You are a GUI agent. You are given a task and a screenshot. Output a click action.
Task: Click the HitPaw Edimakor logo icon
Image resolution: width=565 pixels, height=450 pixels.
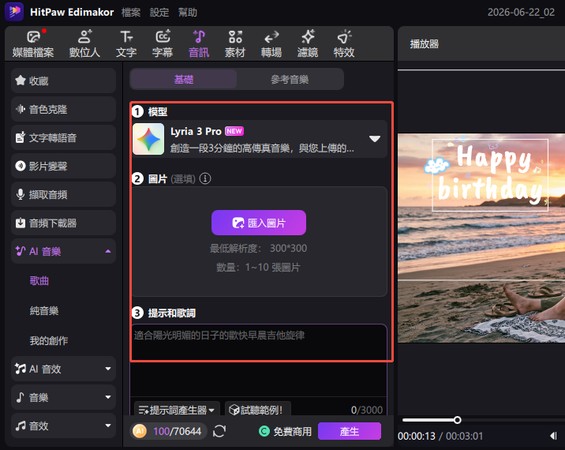[x=14, y=12]
